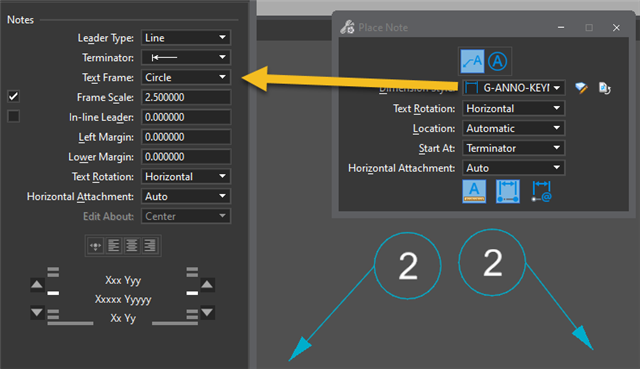Click the Left Margin value field
The width and height of the screenshot is (640, 369).
[x=186, y=137]
